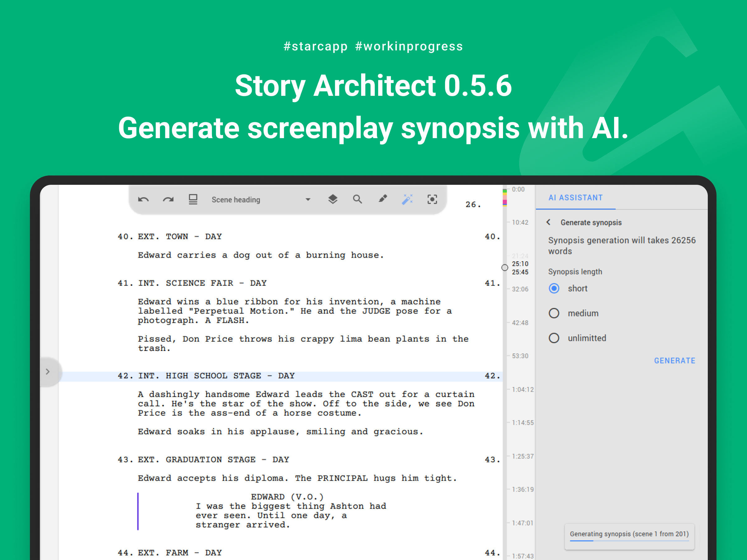Switch to the AI ASSISTANT tab
Image resolution: width=747 pixels, height=560 pixels.
coord(576,198)
